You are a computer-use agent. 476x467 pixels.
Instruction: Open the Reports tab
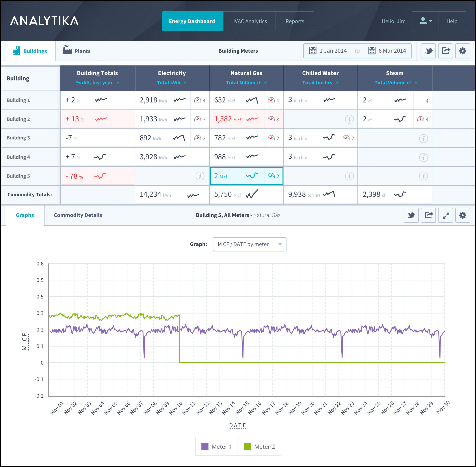(295, 21)
